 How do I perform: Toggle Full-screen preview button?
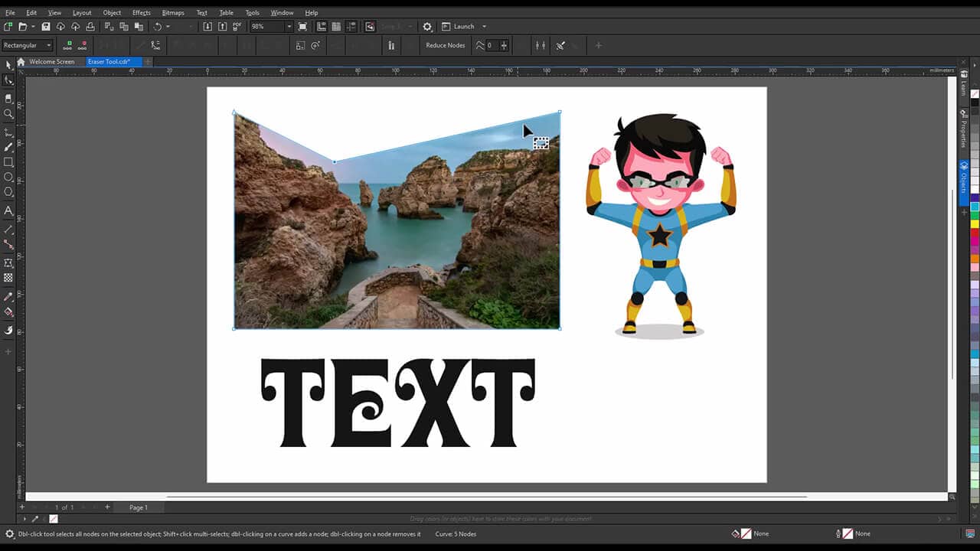(302, 27)
